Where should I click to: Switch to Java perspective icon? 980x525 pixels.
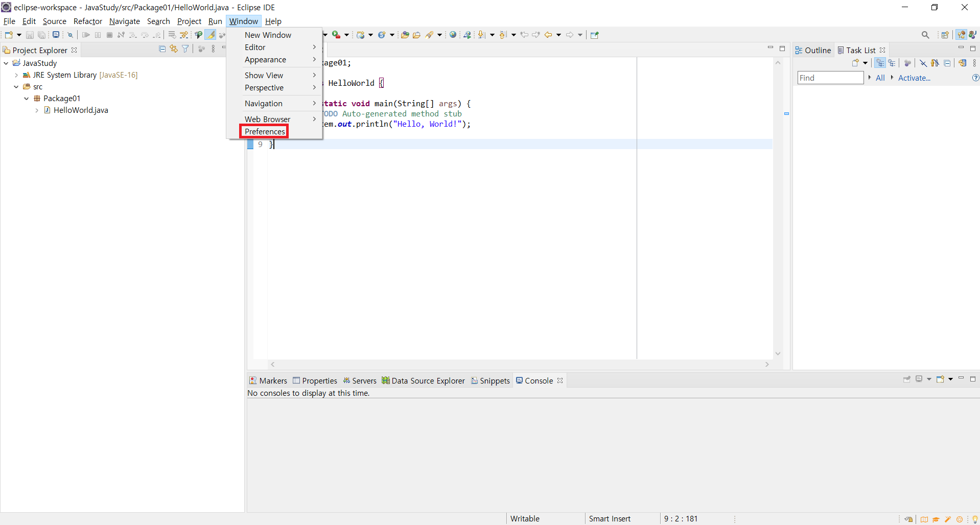click(972, 35)
